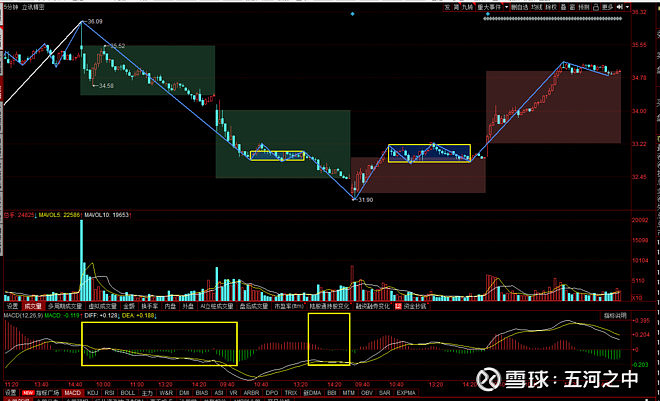This screenshot has width=660, height=401.
Task: Click the lock icon in top toolbar
Action: tap(596, 7)
